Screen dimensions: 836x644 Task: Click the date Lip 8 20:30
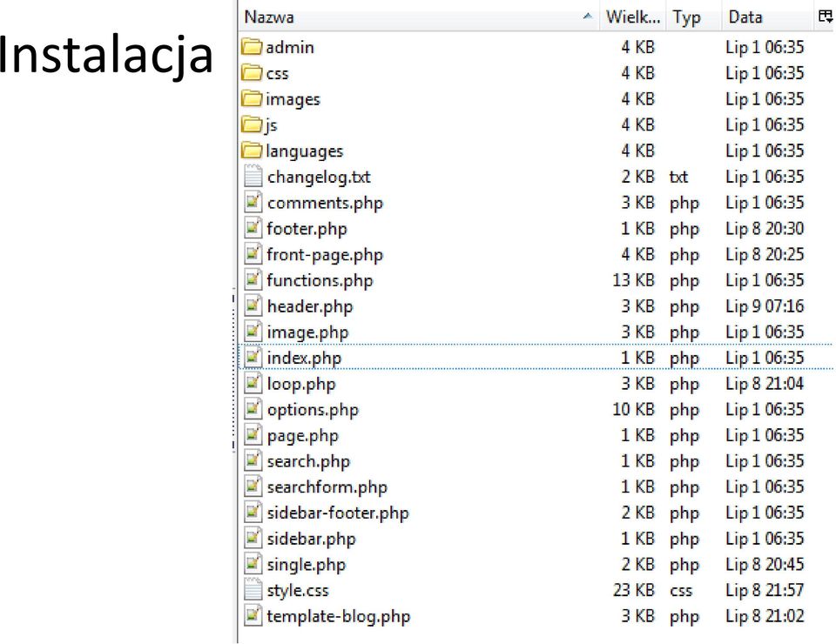pos(765,229)
